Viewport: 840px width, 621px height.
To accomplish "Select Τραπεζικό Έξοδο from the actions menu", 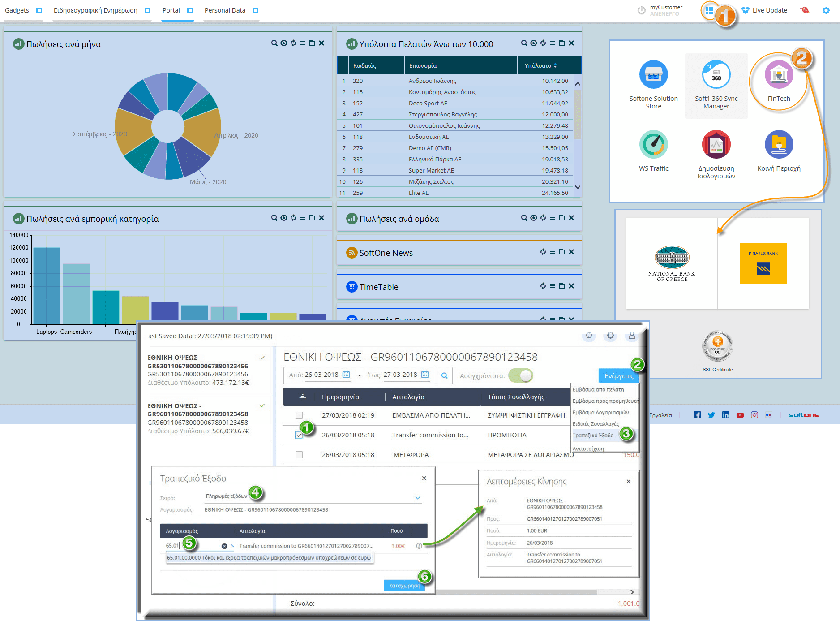I will coord(593,436).
